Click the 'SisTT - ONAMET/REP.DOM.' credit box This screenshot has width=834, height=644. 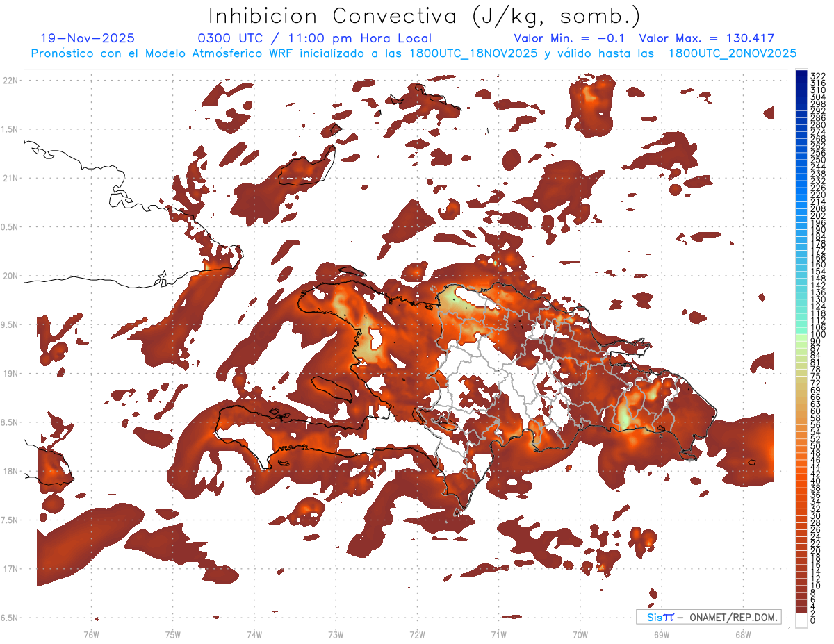click(x=708, y=617)
